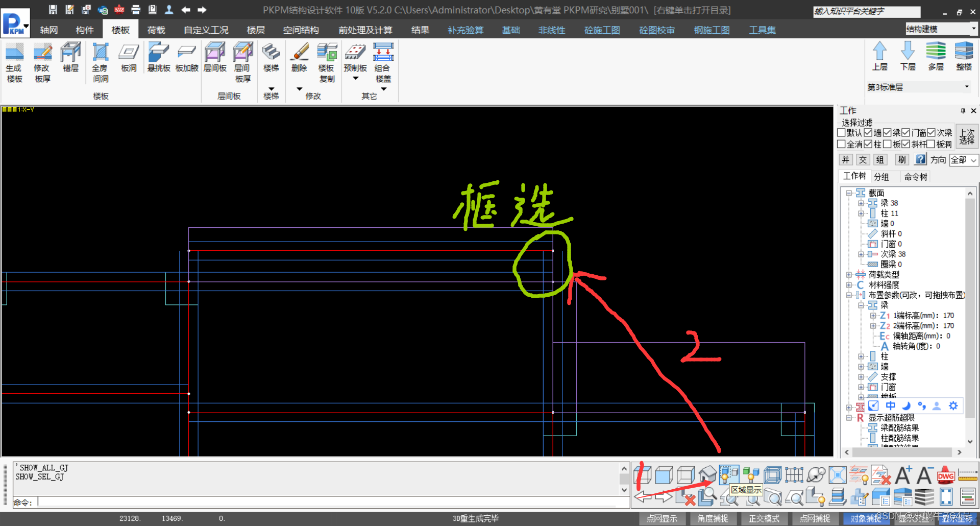Uncheck the 墙 filter checkbox

point(868,133)
